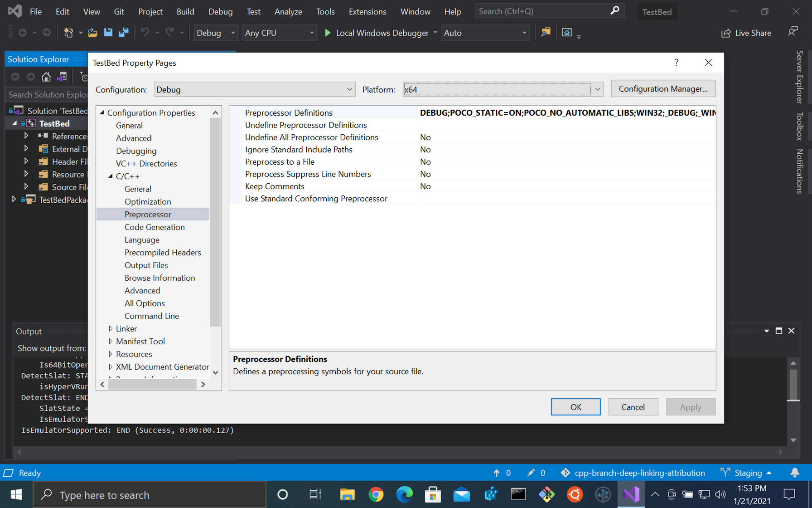Viewport: 812px width, 508px height.
Task: Open the Server Explorer side tab
Action: [x=800, y=77]
